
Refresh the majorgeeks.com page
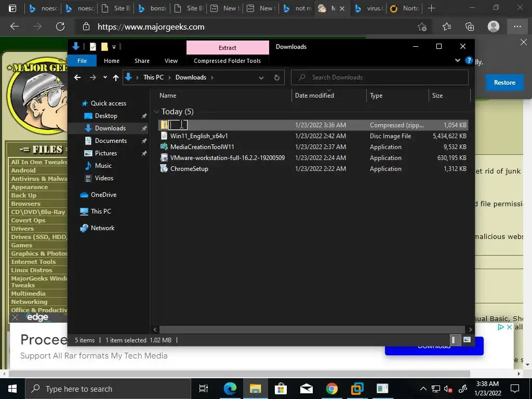[x=60, y=26]
